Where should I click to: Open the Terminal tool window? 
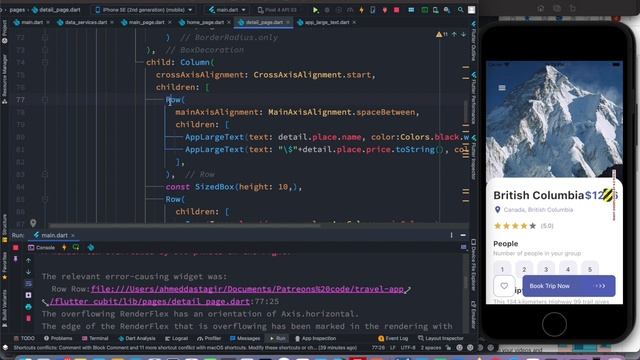click(x=95, y=338)
